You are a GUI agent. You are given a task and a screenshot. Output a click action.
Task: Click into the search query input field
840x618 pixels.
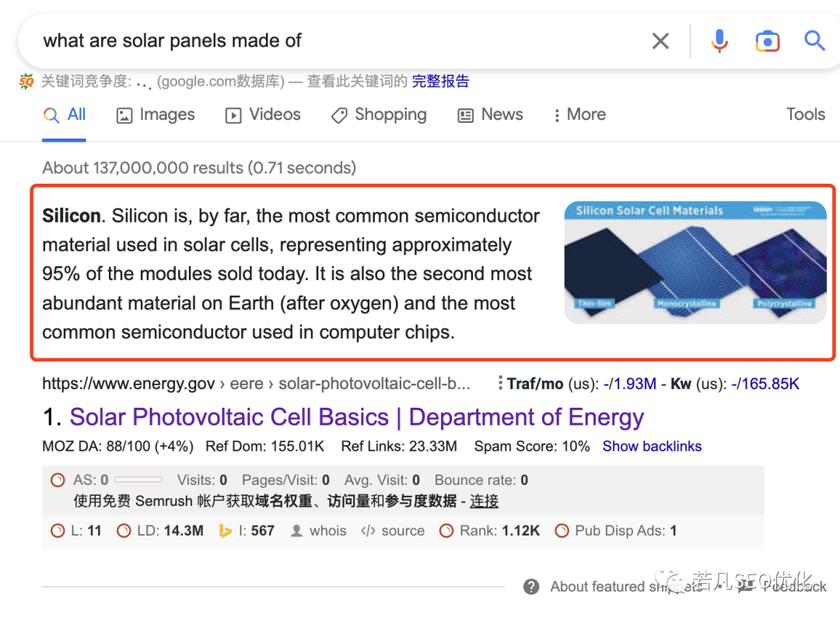pos(332,40)
